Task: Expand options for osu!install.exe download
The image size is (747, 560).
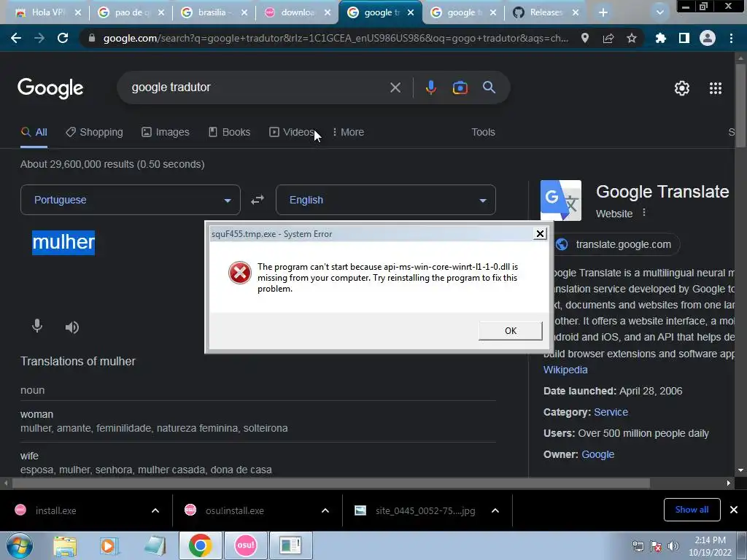Action: (325, 510)
